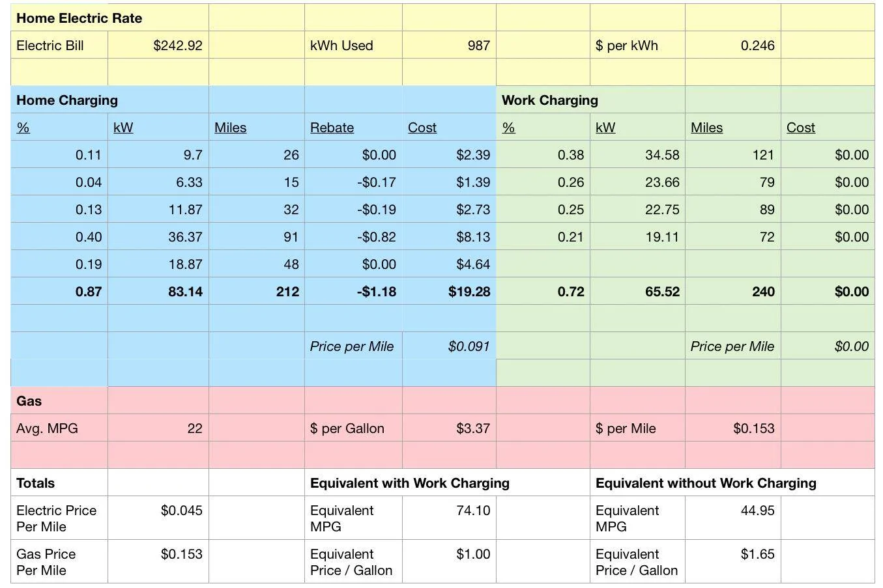
Task: Click the Work Charging Miles total 240
Action: pos(733,292)
